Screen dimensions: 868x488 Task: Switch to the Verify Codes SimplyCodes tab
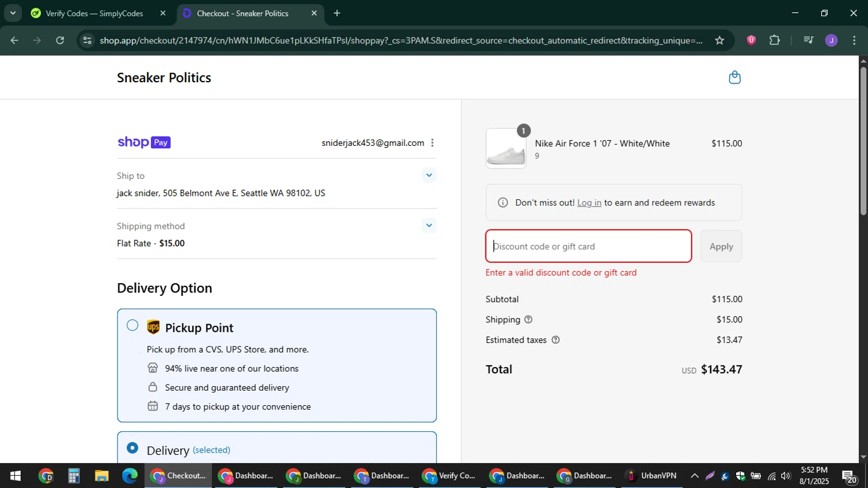[x=94, y=13]
